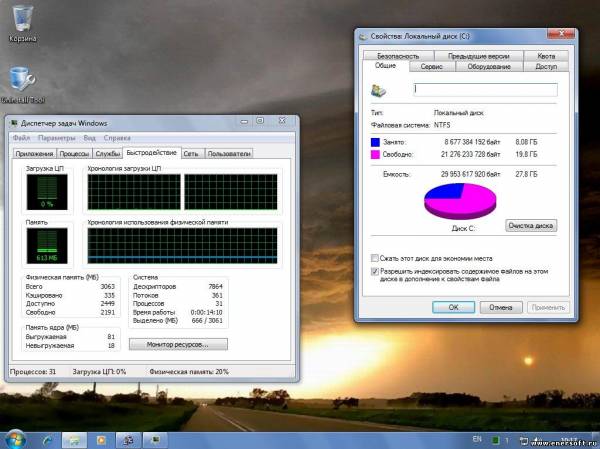Viewport: 600px width, 449px height.
Task: Close the Task Manager window
Action: 282,121
